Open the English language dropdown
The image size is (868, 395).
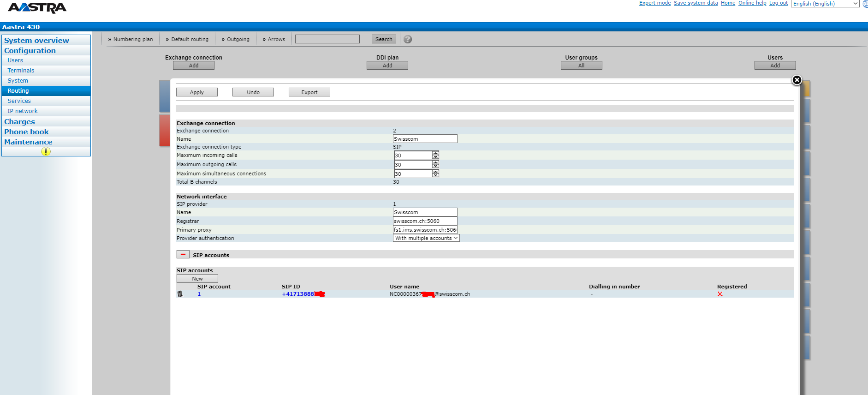(825, 4)
